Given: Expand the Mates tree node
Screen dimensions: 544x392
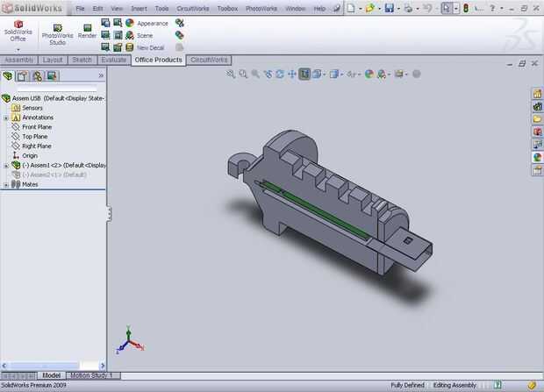Looking at the screenshot, I should [6, 185].
